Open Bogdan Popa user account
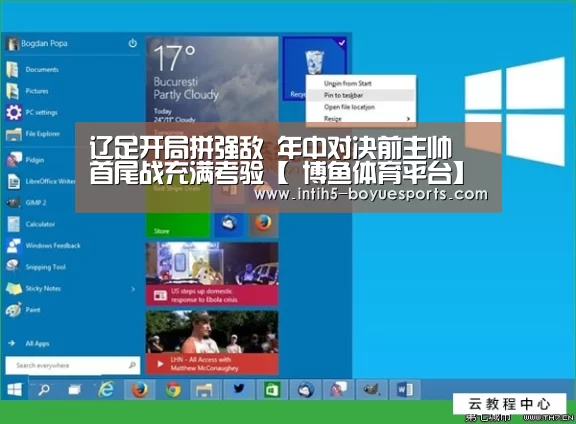This screenshot has height=424, width=576. [x=37, y=44]
